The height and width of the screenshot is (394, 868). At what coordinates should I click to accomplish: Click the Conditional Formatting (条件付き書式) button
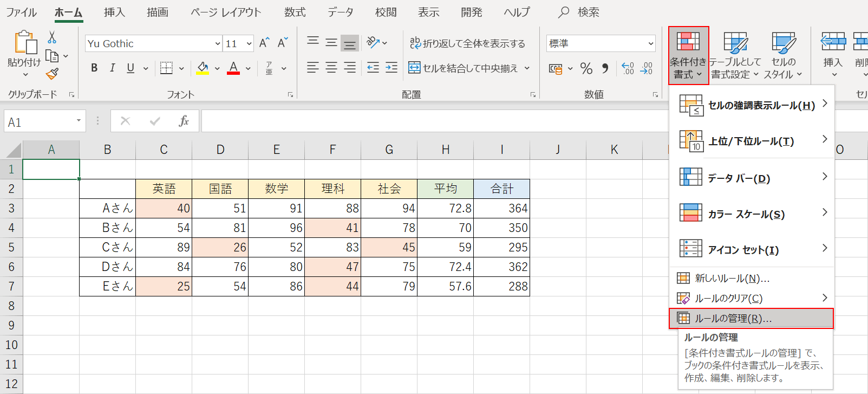coord(688,55)
